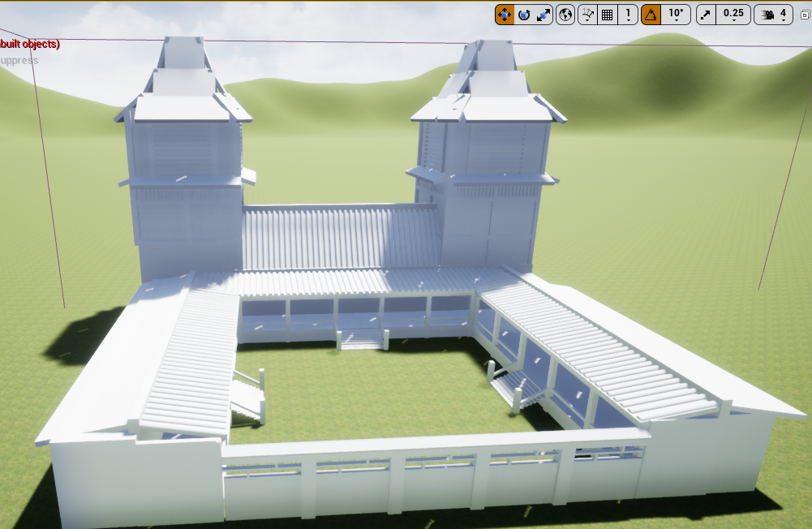Select the Scale gizmo tool
Viewport: 812px width, 529px height.
tap(543, 15)
